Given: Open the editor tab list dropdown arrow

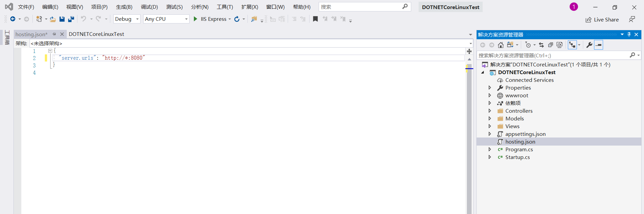Looking at the screenshot, I should coord(471,35).
